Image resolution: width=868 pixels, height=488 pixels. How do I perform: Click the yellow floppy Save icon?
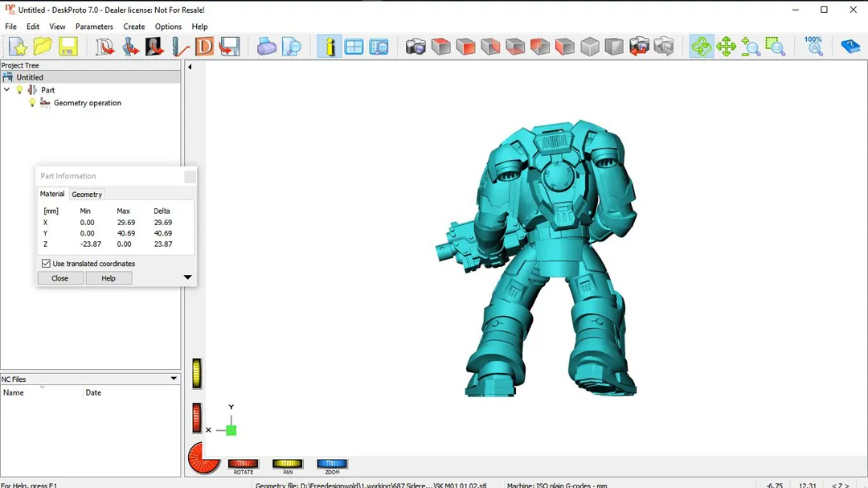coord(68,47)
